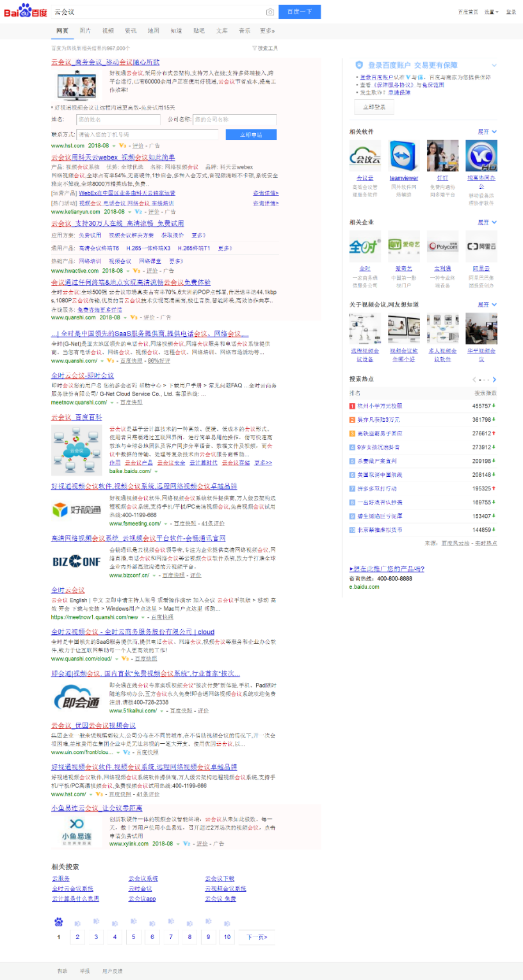Open 百度风云榜 source link
This screenshot has width=523, height=980.
[x=456, y=543]
